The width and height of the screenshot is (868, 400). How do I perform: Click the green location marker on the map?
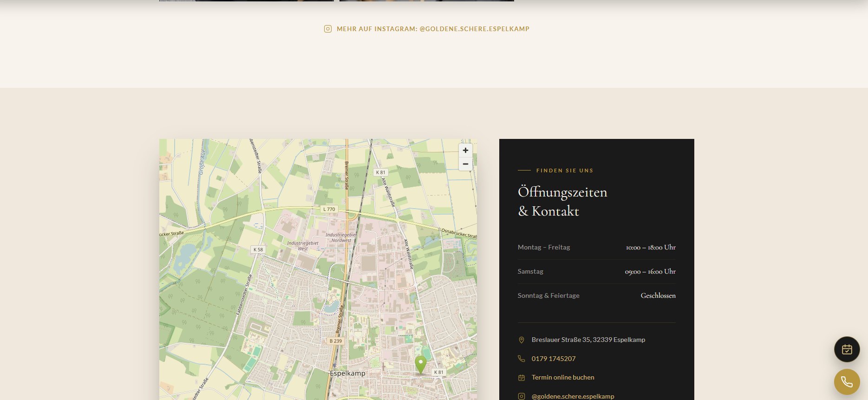click(x=420, y=365)
